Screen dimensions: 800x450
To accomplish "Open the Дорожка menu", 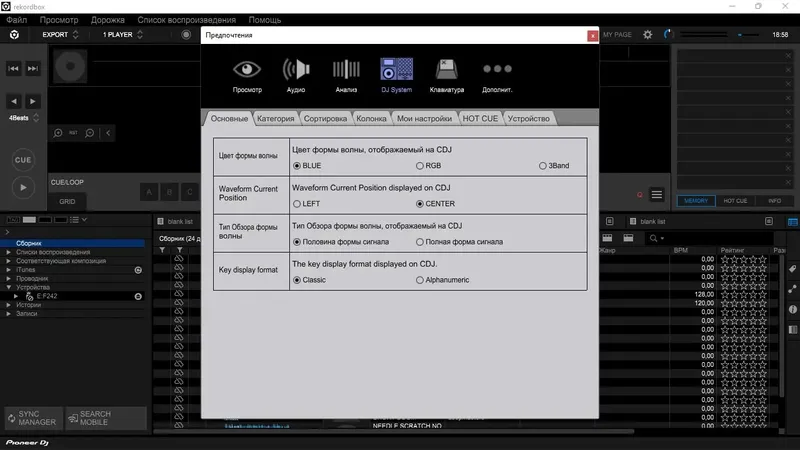I will pyautogui.click(x=108, y=20).
